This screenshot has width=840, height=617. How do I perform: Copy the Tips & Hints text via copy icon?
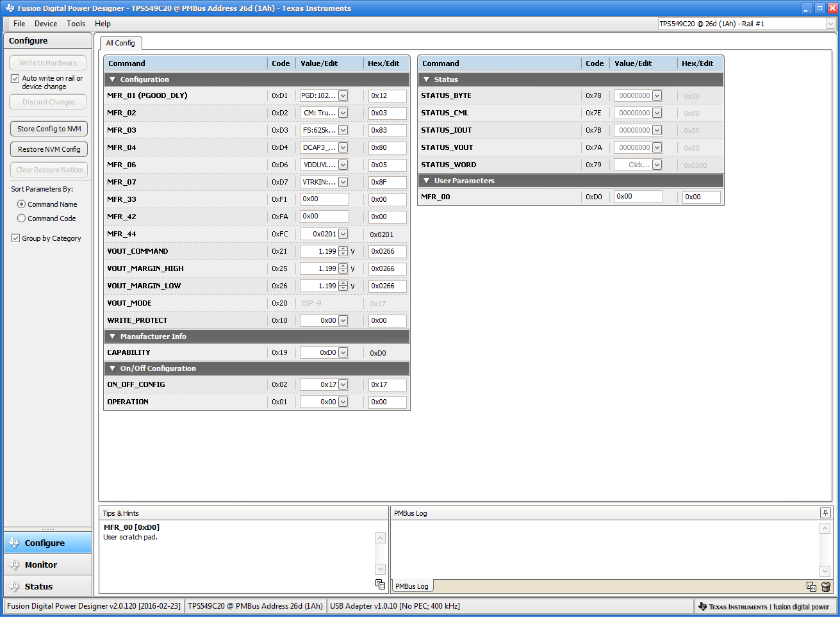click(x=380, y=584)
